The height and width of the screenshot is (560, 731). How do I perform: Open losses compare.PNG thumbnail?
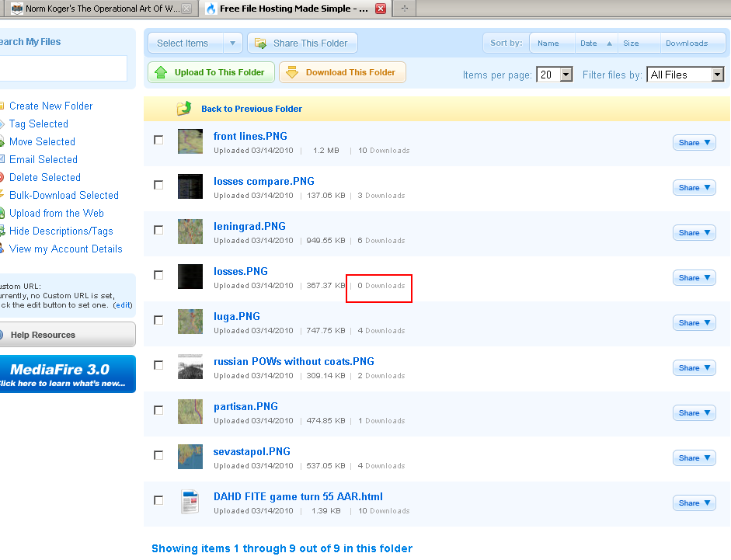click(190, 186)
